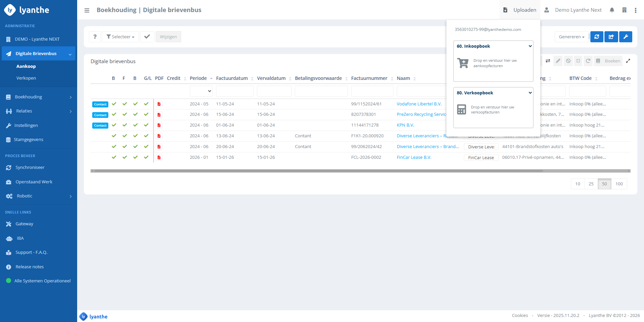Click the expand fullscreen arrows icon
This screenshot has width=644, height=322.
click(x=628, y=61)
